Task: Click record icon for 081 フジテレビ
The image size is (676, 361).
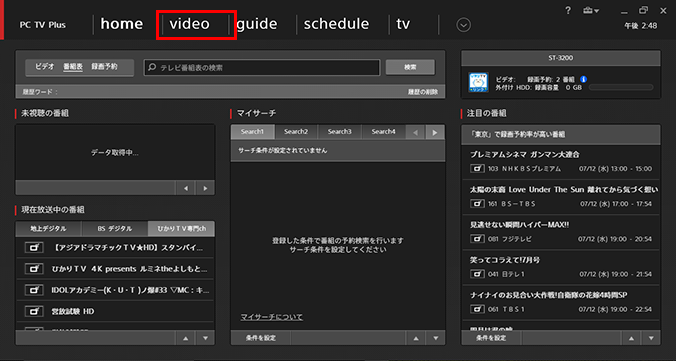Action: pyautogui.click(x=477, y=239)
